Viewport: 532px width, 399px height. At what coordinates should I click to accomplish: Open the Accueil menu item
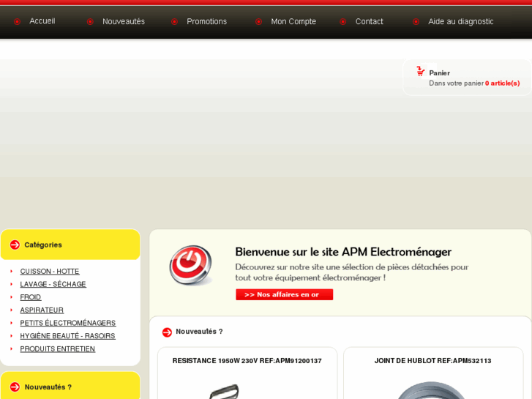42,21
